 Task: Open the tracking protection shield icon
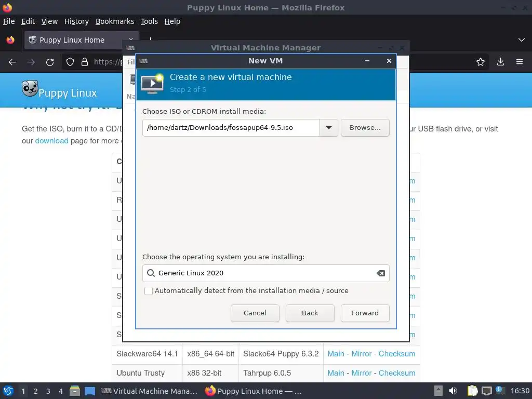pos(70,62)
